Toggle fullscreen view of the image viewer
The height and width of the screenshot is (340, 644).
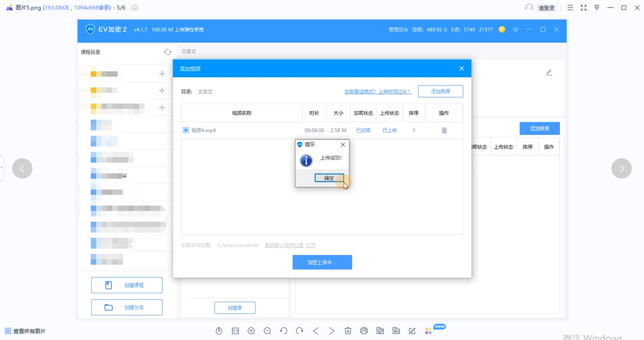click(583, 8)
